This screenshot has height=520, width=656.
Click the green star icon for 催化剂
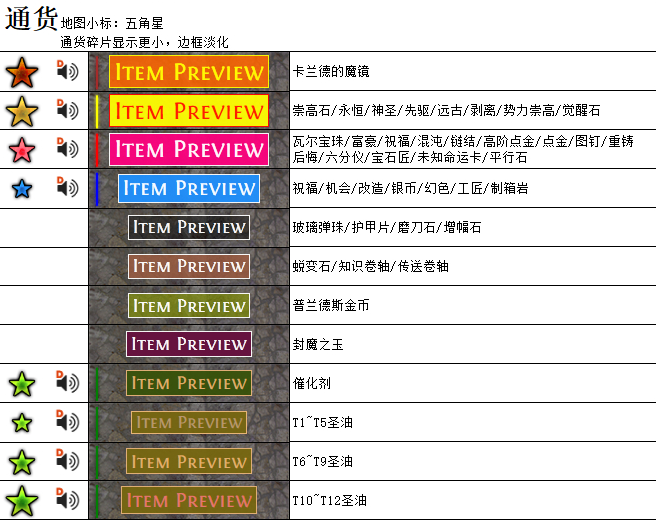(22, 384)
